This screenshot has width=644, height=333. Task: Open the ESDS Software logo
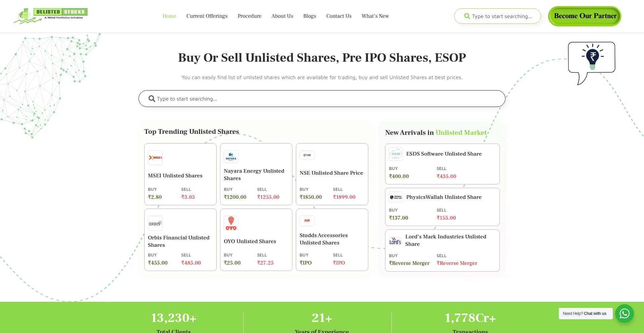coord(396,154)
